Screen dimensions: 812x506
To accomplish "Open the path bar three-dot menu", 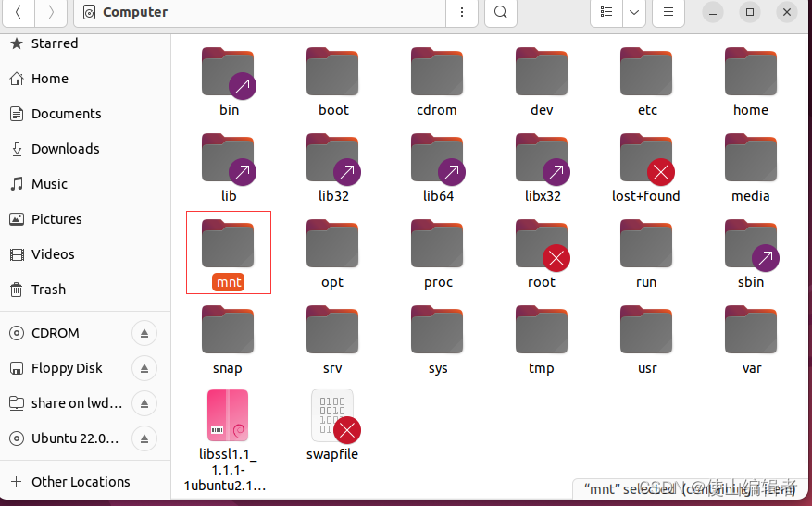I will [x=462, y=12].
